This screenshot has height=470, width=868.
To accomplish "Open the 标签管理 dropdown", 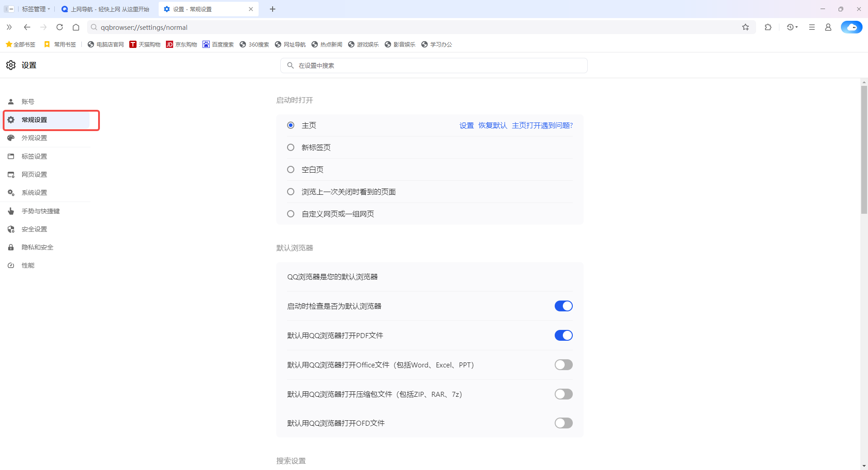I will [36, 9].
